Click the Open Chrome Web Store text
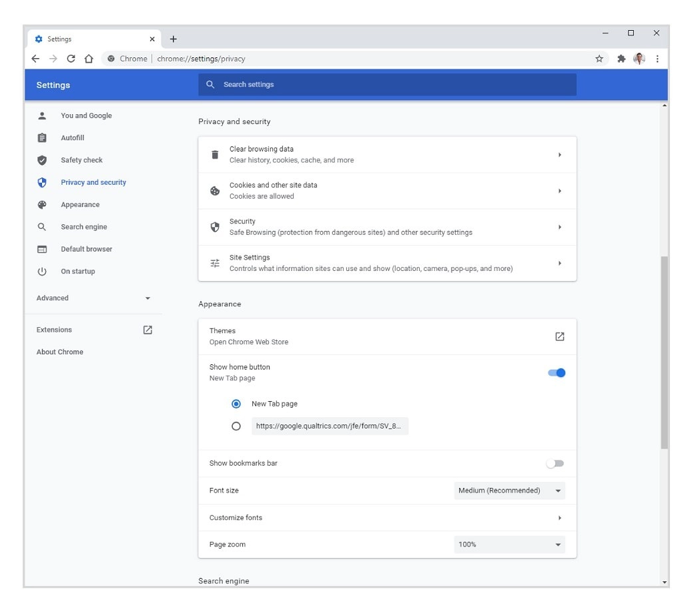696x616 pixels. (248, 342)
